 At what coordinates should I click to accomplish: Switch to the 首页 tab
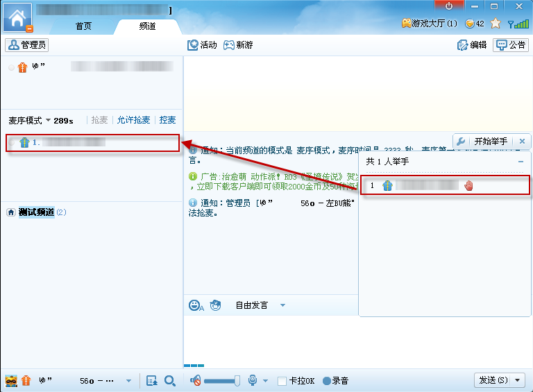coord(83,26)
